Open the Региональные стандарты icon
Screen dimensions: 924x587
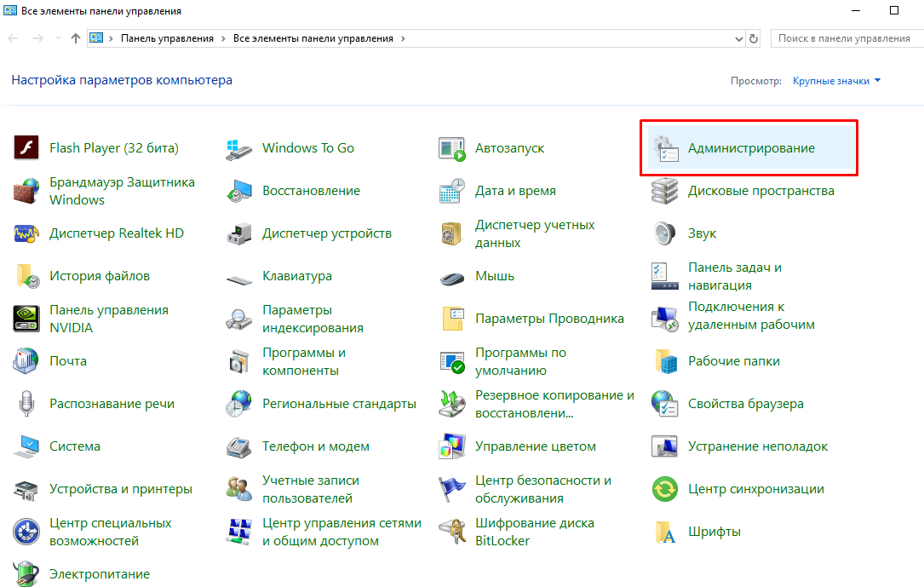(x=239, y=404)
